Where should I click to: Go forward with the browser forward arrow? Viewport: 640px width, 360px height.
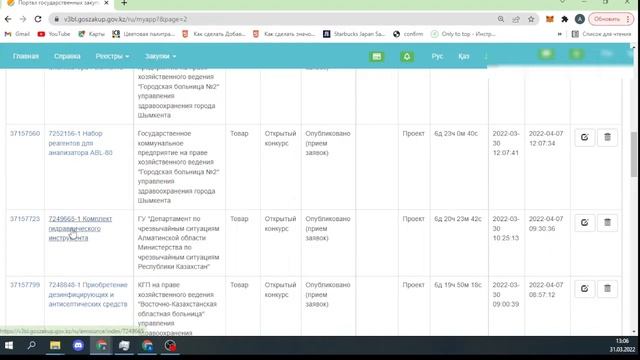click(x=23, y=19)
